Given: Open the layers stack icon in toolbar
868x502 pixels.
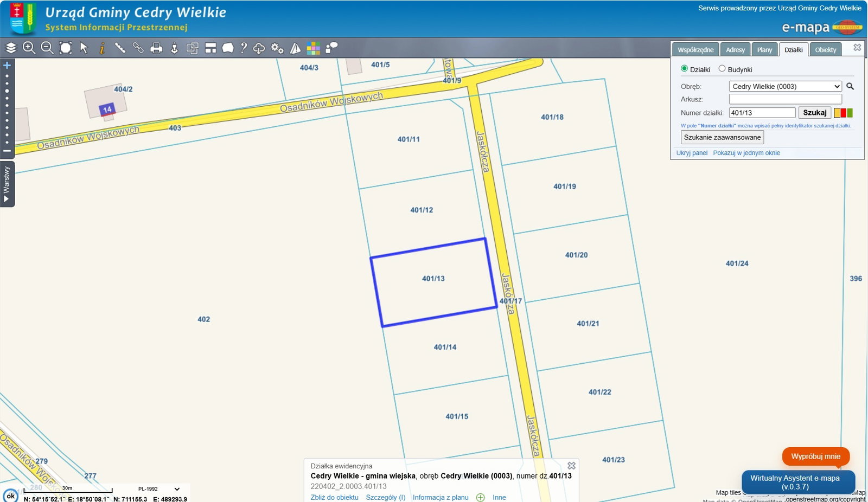Looking at the screenshot, I should click(11, 48).
